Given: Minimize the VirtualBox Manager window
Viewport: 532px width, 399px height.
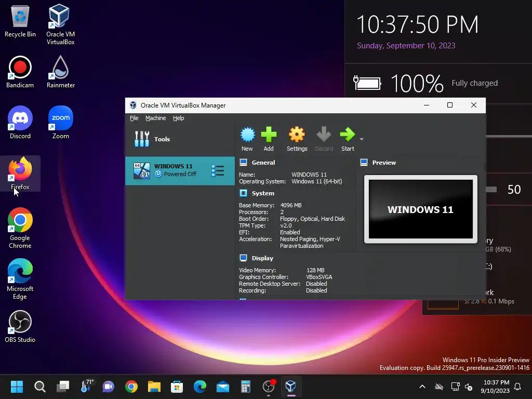Looking at the screenshot, I should (427, 105).
